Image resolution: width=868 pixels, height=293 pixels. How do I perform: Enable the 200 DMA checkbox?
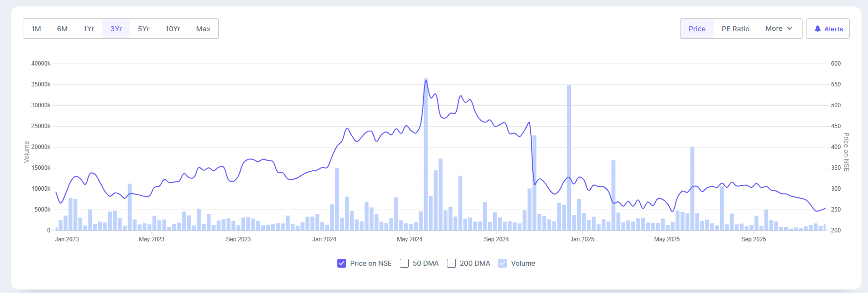[x=451, y=263]
